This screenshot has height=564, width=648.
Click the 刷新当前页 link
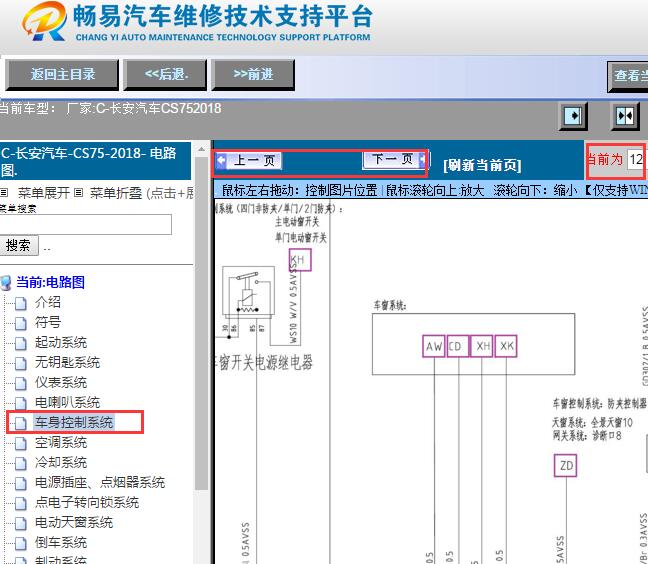pos(482,165)
